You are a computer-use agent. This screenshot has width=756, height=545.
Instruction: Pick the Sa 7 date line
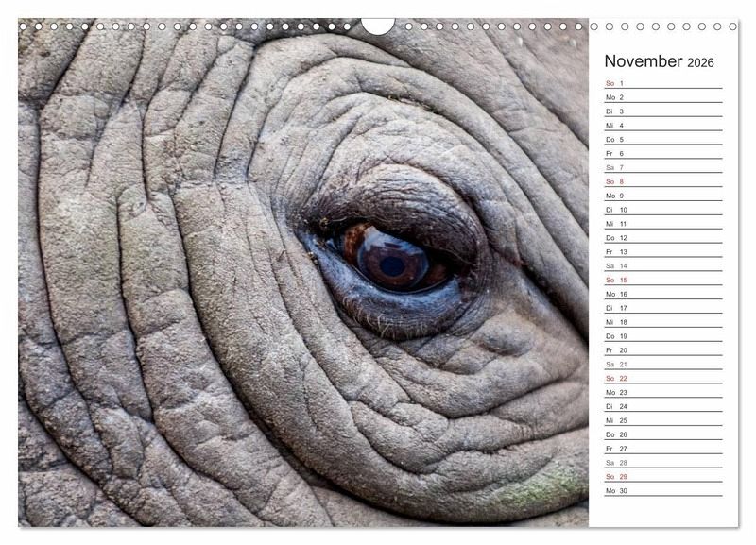pyautogui.click(x=662, y=167)
